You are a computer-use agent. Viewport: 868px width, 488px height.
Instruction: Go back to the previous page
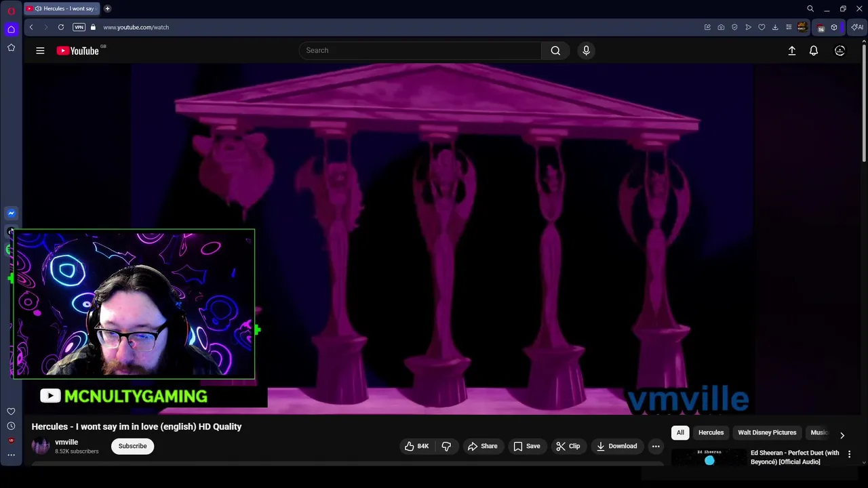coord(31,27)
